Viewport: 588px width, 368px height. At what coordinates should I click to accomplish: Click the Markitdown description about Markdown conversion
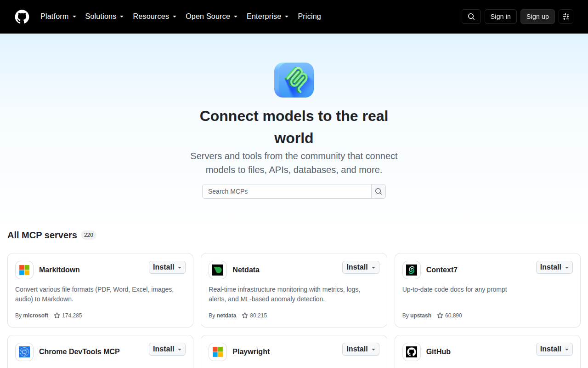(95, 294)
